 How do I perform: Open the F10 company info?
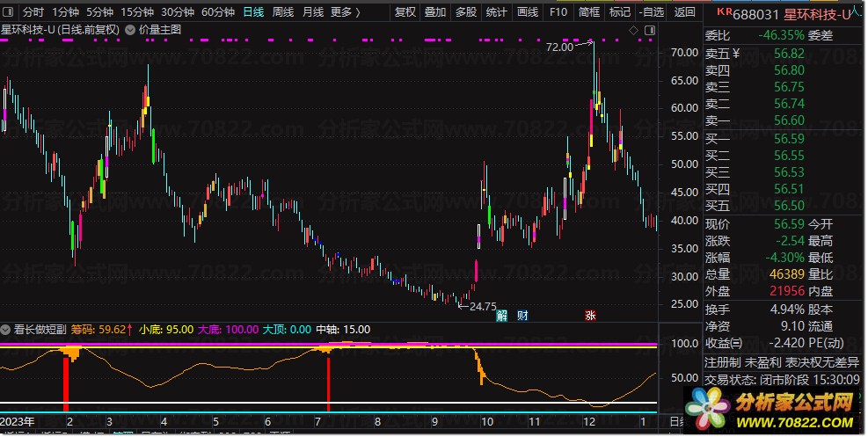(x=558, y=11)
